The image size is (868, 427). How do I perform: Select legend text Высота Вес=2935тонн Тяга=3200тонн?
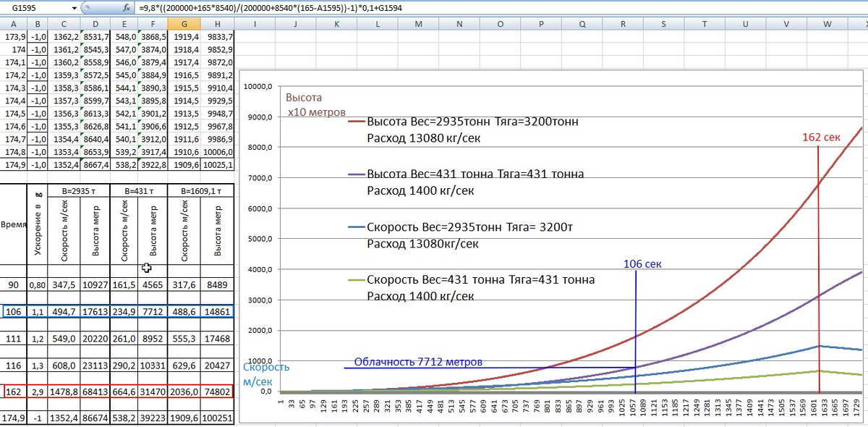point(472,122)
